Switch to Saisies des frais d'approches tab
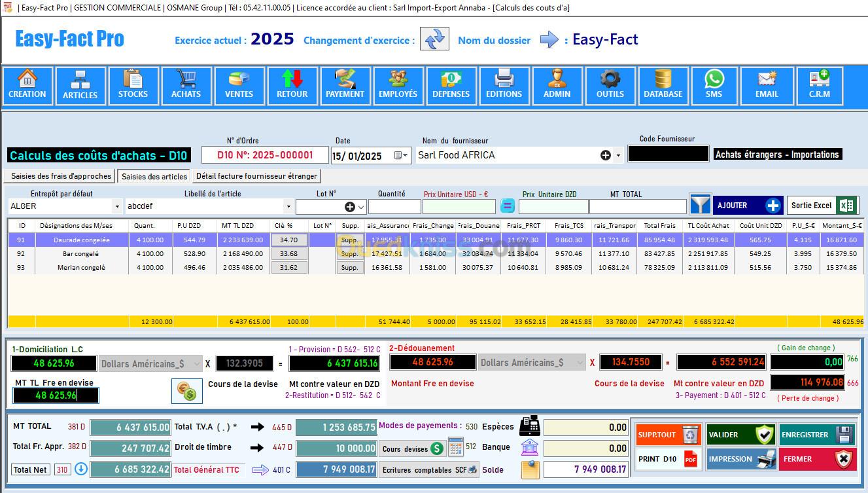Image resolution: width=868 pixels, height=493 pixels. (x=61, y=176)
